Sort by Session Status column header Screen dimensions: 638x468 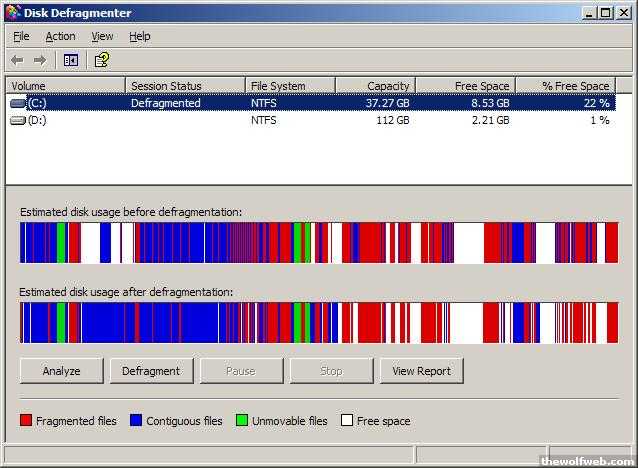point(185,85)
